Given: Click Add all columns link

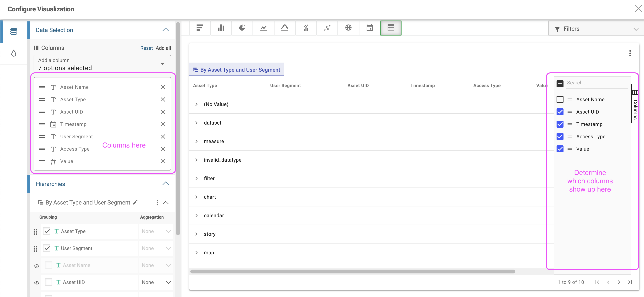Looking at the screenshot, I should [x=163, y=48].
